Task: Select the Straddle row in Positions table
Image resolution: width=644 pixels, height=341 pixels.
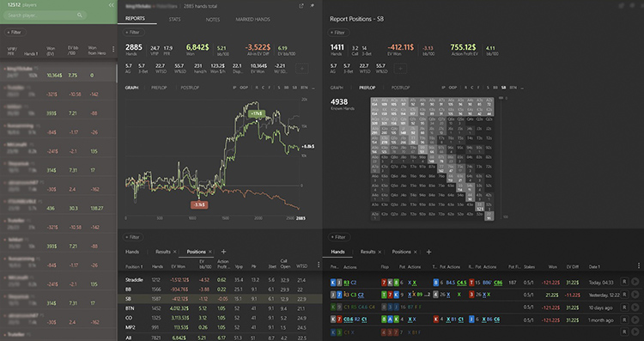Action: [220, 280]
